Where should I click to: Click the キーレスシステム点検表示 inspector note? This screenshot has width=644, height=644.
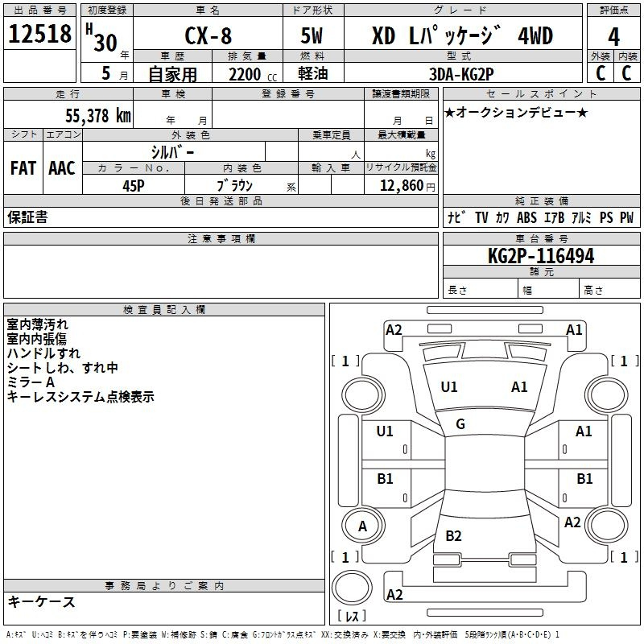80,397
